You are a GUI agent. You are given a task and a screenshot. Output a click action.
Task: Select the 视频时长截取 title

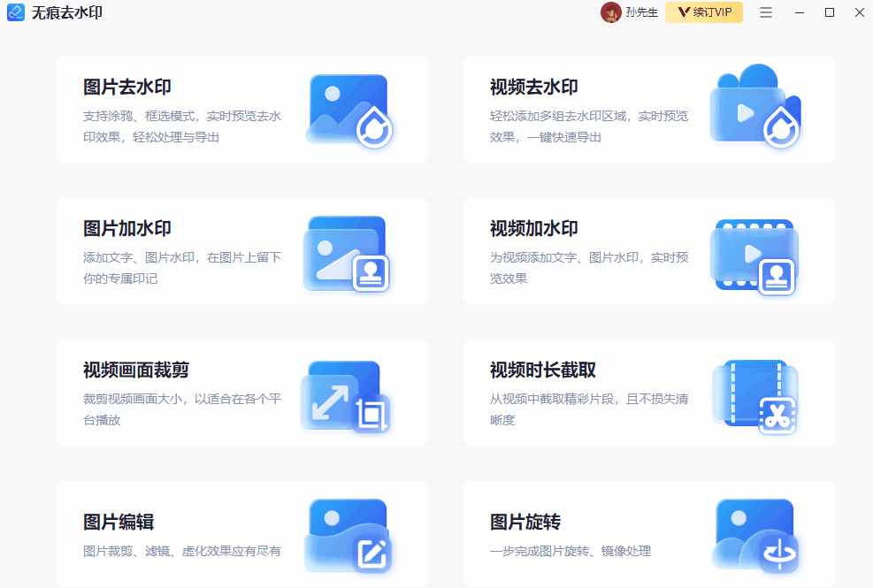point(543,370)
